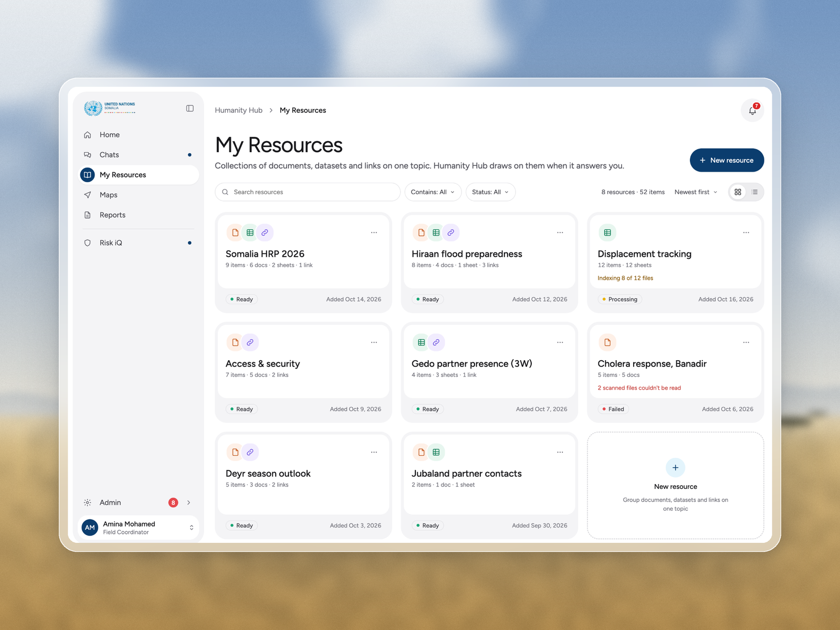Click the New resource button
This screenshot has height=630, width=840.
(x=727, y=160)
